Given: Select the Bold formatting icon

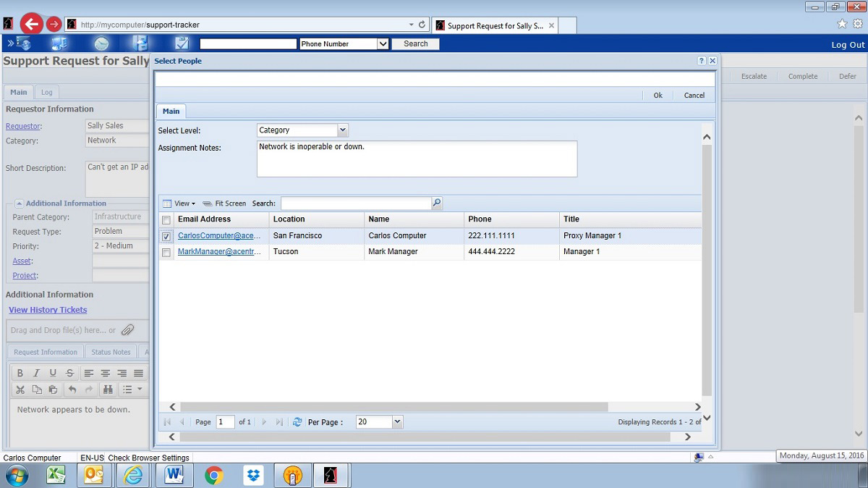Looking at the screenshot, I should click(x=20, y=372).
